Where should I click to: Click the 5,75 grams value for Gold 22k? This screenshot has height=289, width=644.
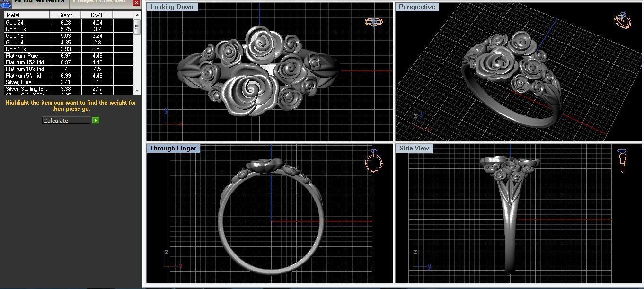66,29
